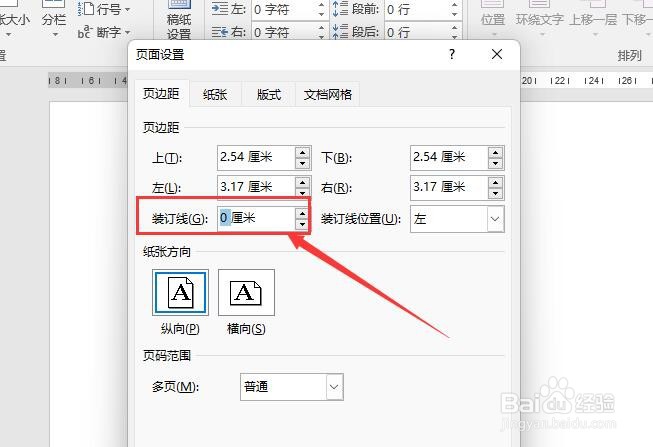Click the right indent icon
The image size is (653, 447).
coord(219,32)
